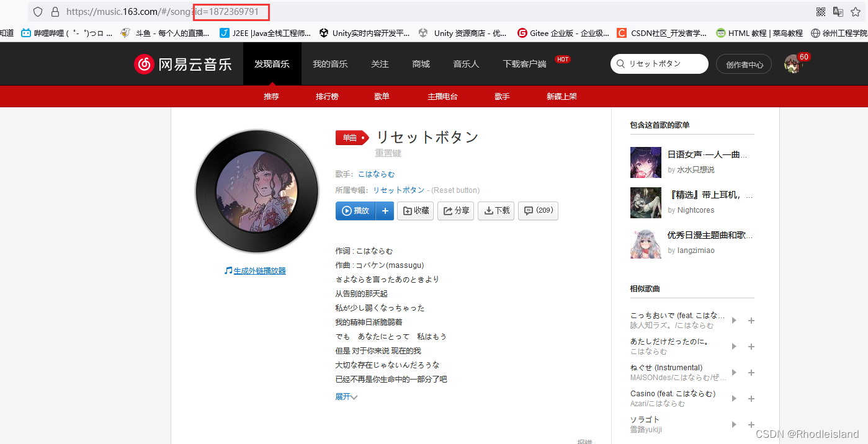This screenshot has height=444, width=868.
Task: Click the translate page icon in address bar
Action: [x=838, y=11]
